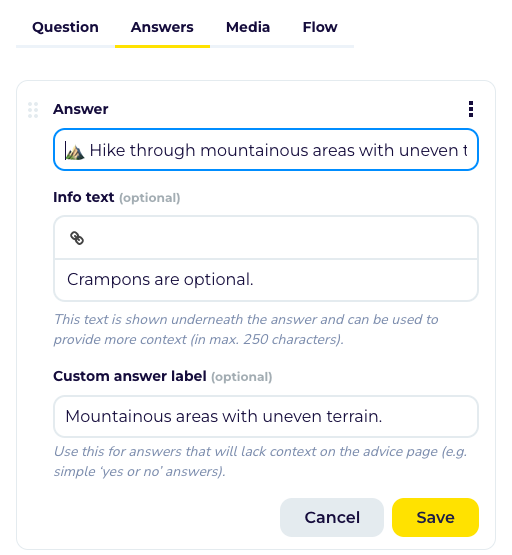
Task: Select the Answers tab
Action: click(162, 27)
